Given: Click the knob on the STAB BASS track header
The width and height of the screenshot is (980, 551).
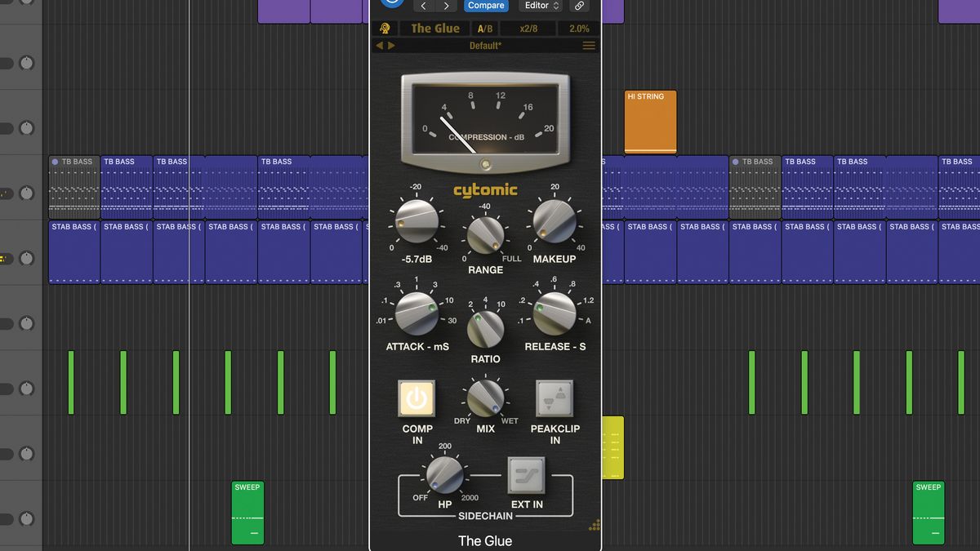Looking at the screenshot, I should 27,259.
